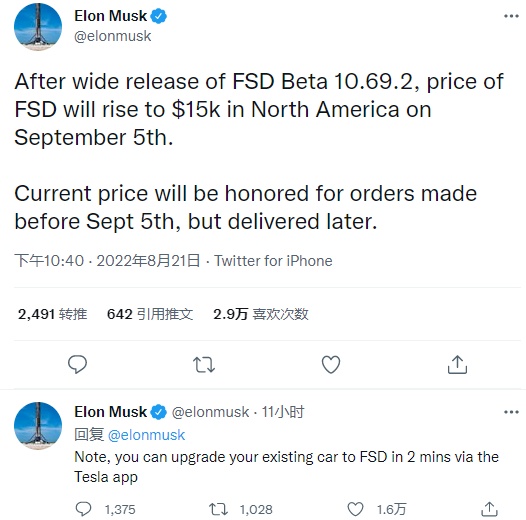Open Elon Musk's large profile picture
The width and height of the screenshot is (526, 520).
click(x=38, y=27)
